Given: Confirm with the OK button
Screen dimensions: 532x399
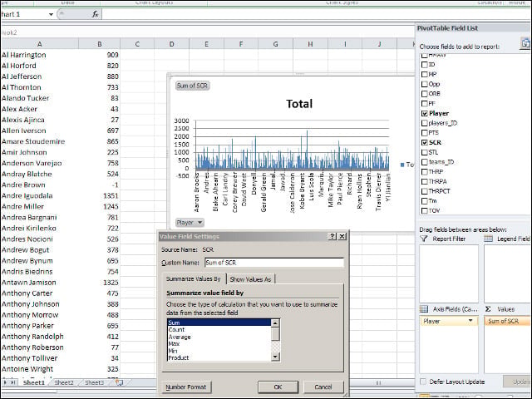Looking at the screenshot, I should pos(278,387).
